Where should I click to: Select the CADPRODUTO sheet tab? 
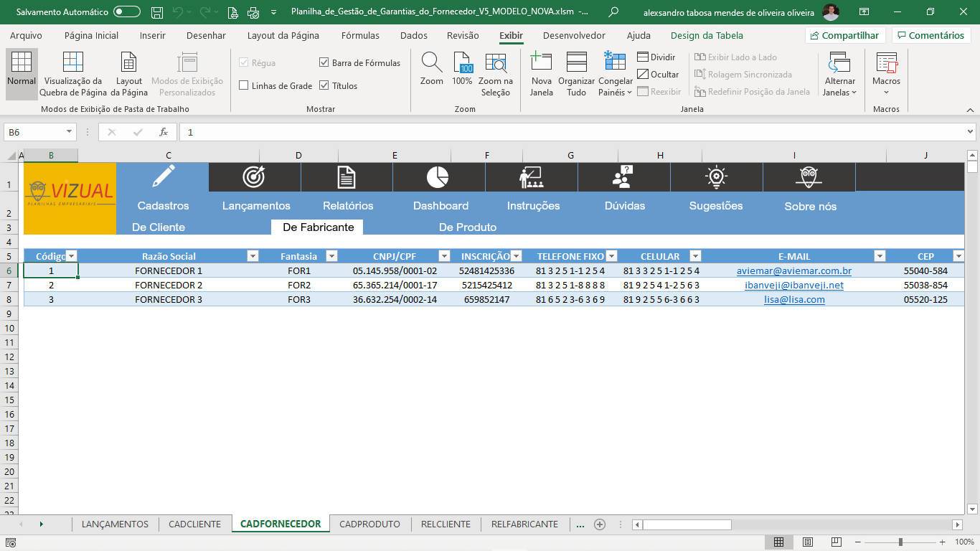click(x=369, y=524)
